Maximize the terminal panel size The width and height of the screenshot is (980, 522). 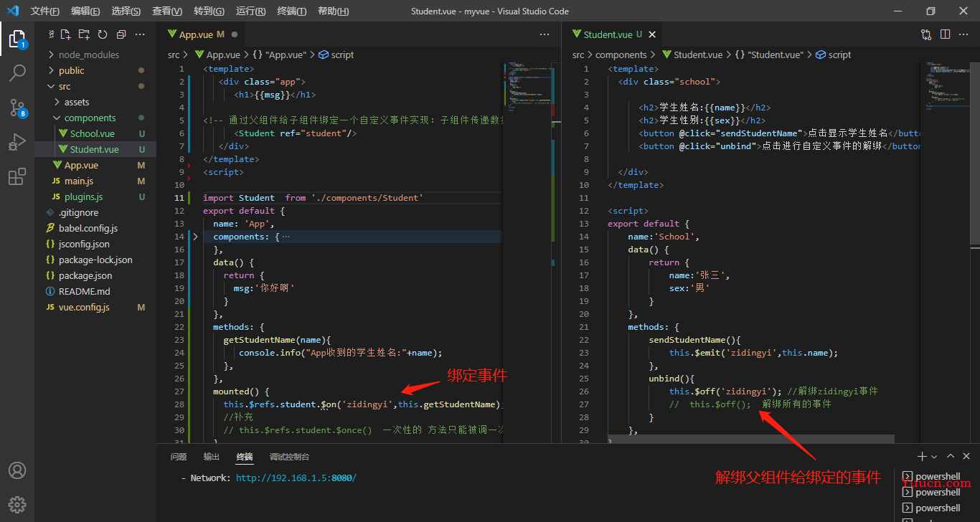tap(951, 456)
